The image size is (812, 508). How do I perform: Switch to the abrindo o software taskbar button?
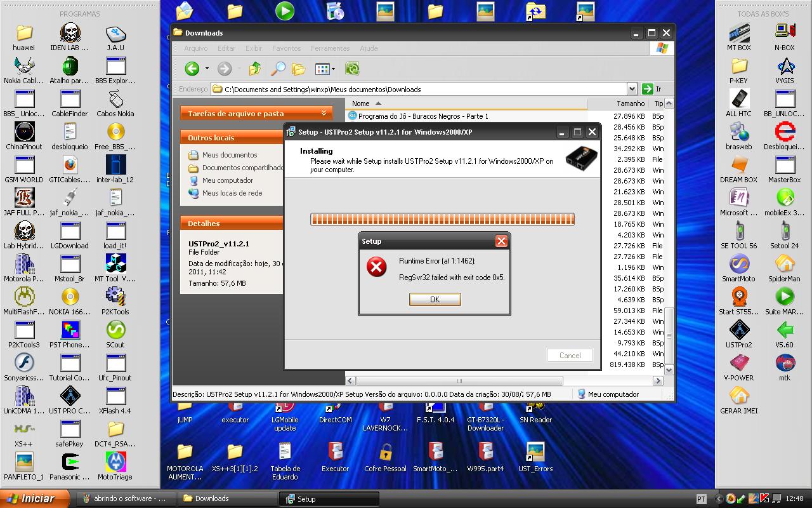pos(125,498)
